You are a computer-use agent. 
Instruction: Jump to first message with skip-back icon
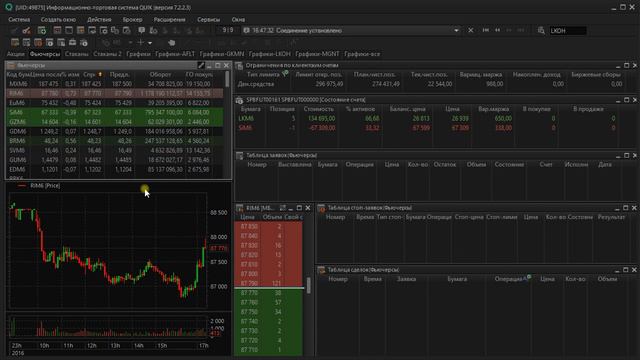pyautogui.click(x=486, y=30)
